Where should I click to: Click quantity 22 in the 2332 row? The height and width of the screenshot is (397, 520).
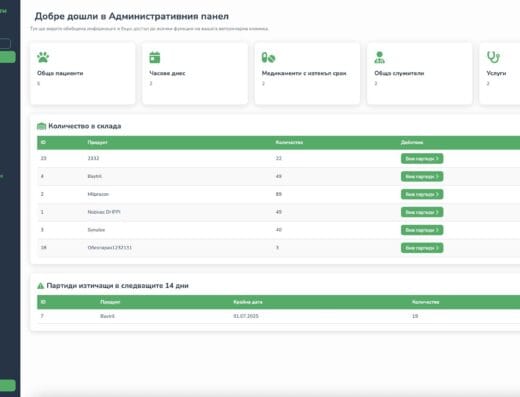click(x=279, y=158)
